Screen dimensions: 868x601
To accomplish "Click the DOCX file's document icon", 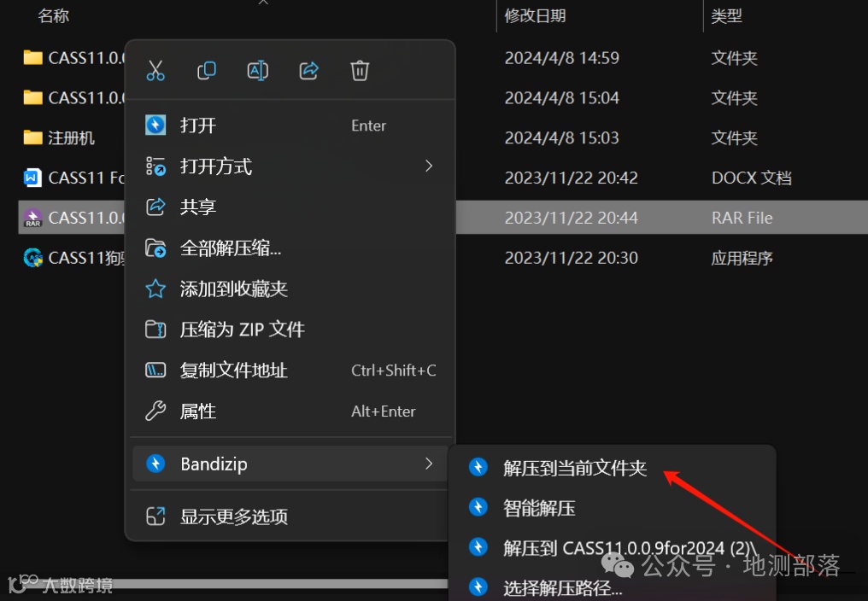I will point(32,178).
